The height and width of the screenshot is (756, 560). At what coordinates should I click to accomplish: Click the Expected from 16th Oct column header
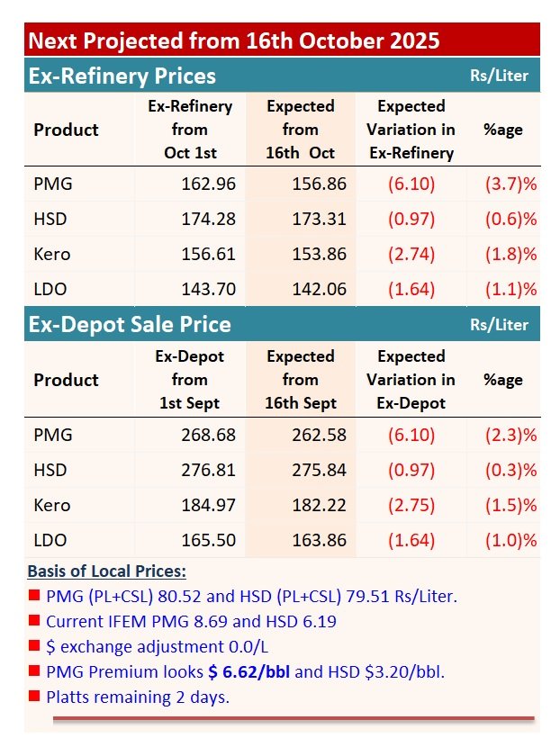tap(300, 130)
